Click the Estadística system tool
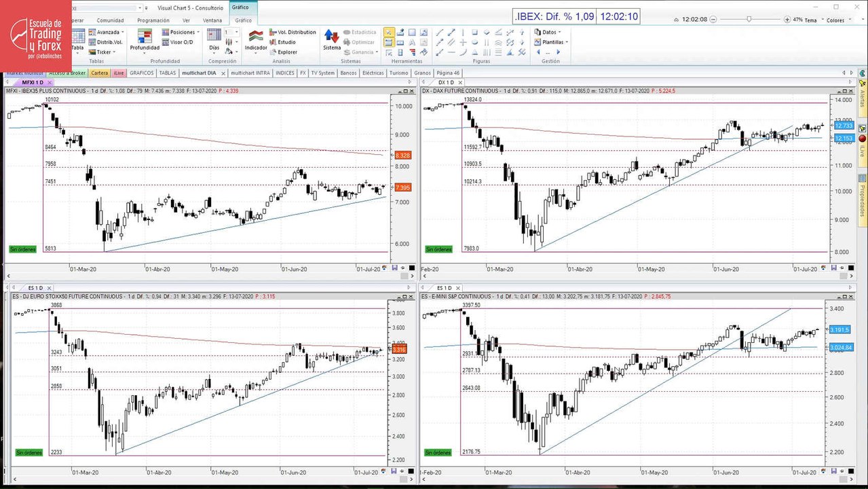 pyautogui.click(x=360, y=32)
